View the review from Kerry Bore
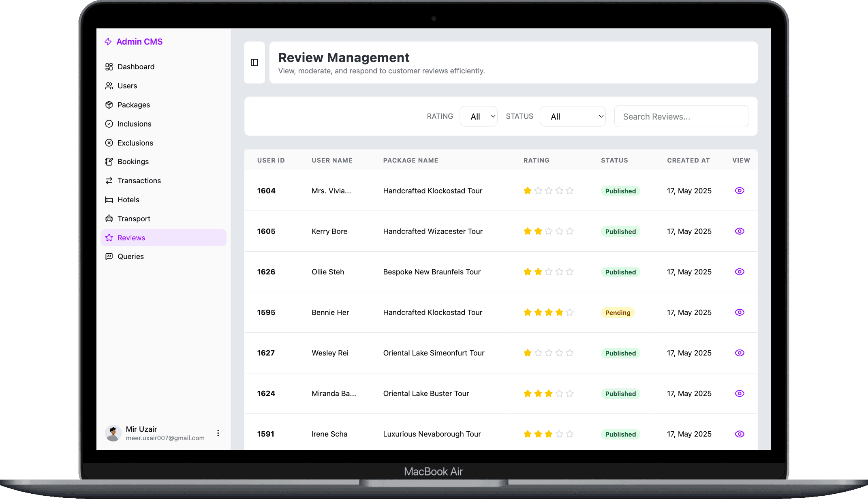868x499 pixels. (739, 231)
